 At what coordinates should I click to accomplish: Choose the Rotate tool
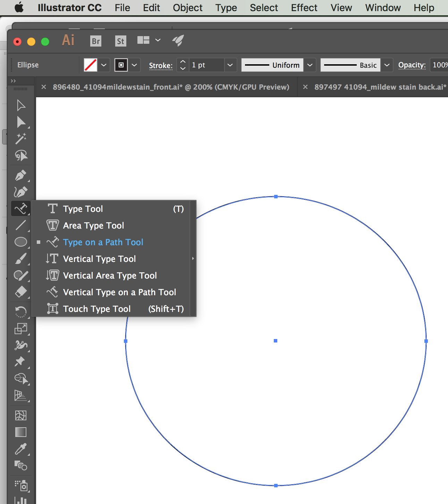point(21,312)
